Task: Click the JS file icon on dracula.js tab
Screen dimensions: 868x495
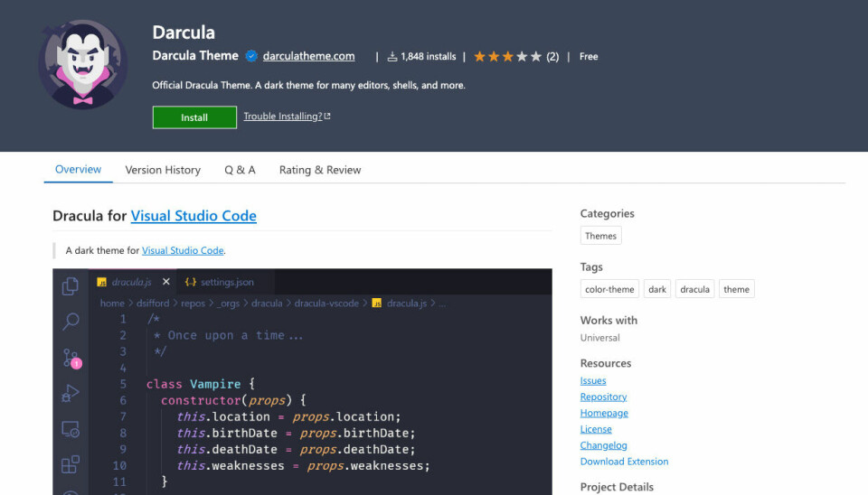Action: coord(102,282)
